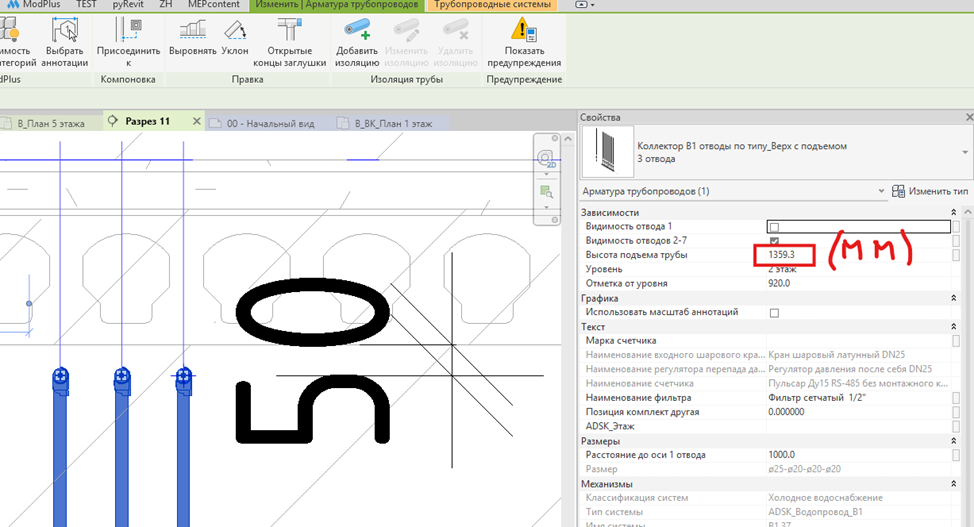Open the pyRevit ribbon tab
This screenshot has height=527, width=974.
(128, 4)
